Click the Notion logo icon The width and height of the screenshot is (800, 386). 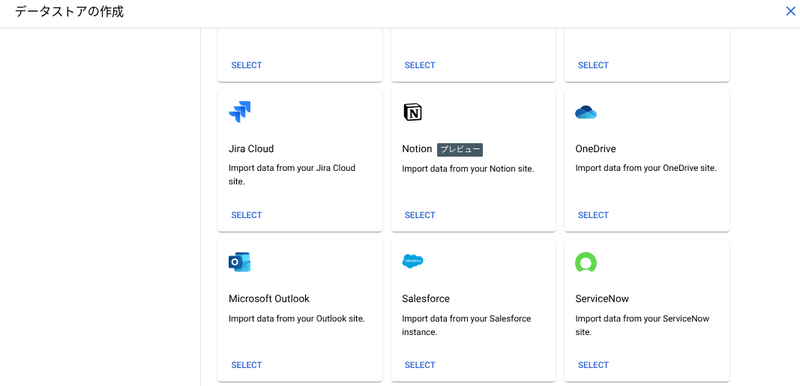(412, 112)
